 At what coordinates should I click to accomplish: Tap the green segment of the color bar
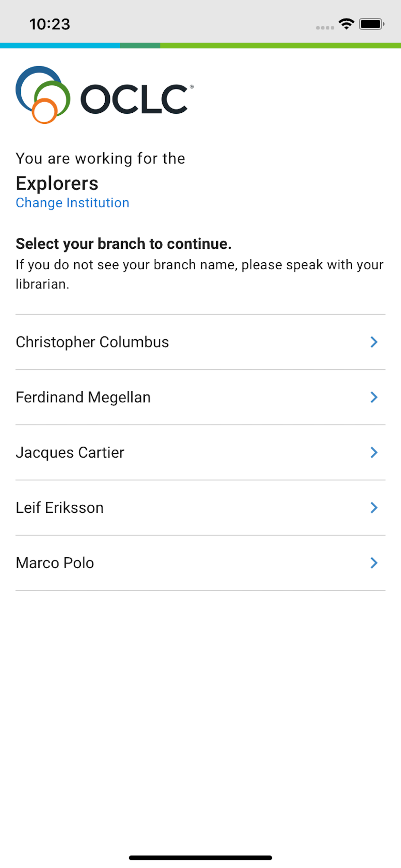280,46
